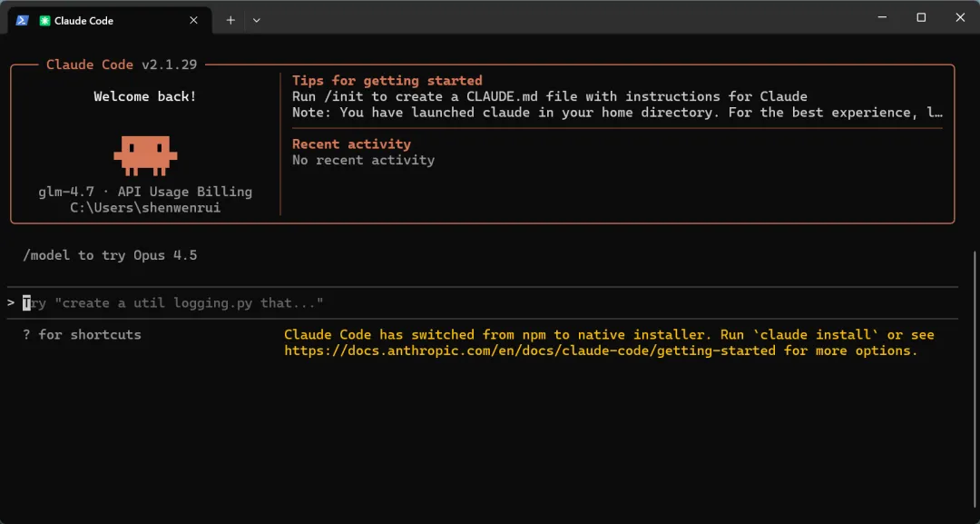Image resolution: width=980 pixels, height=524 pixels.
Task: Click 'Tips for getting started' heading
Action: 387,81
